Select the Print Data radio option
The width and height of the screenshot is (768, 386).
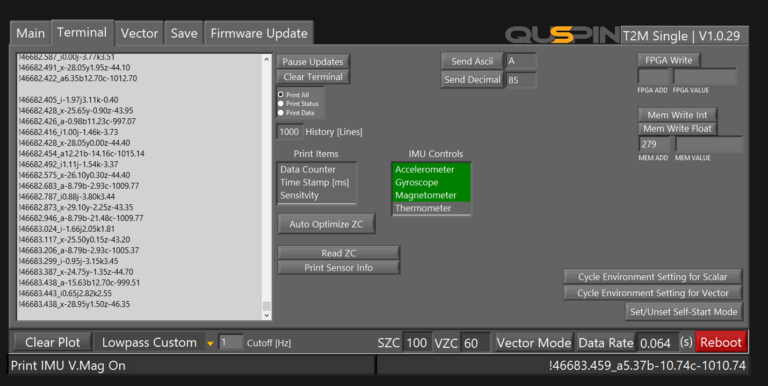click(281, 113)
